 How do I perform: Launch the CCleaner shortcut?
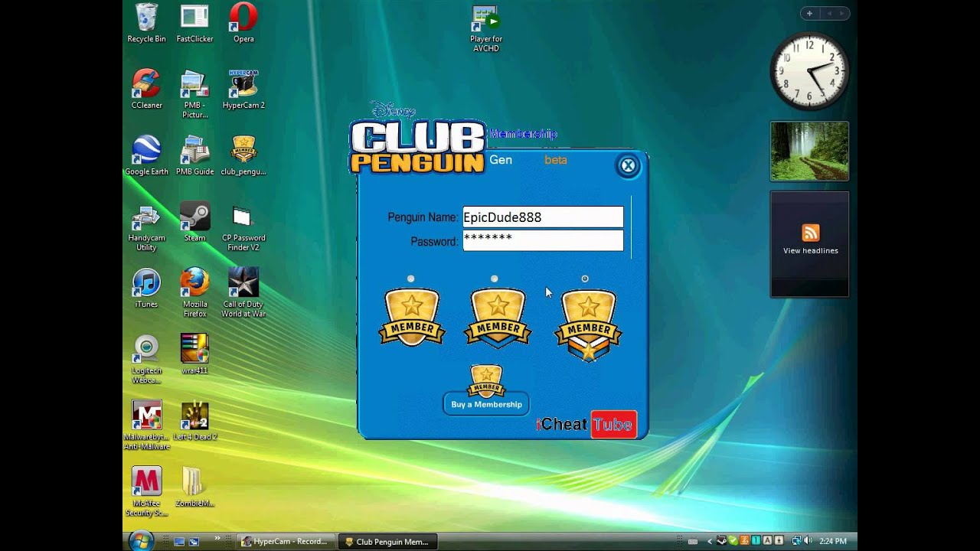146,90
